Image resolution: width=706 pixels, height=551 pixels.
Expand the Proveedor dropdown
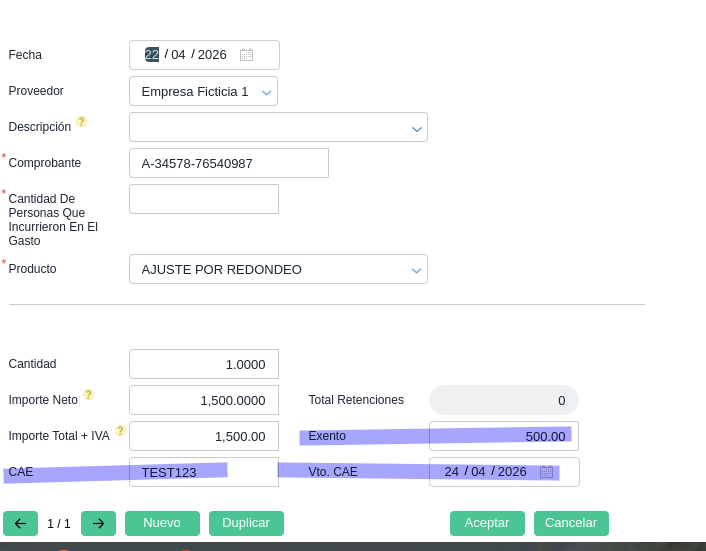tap(266, 92)
